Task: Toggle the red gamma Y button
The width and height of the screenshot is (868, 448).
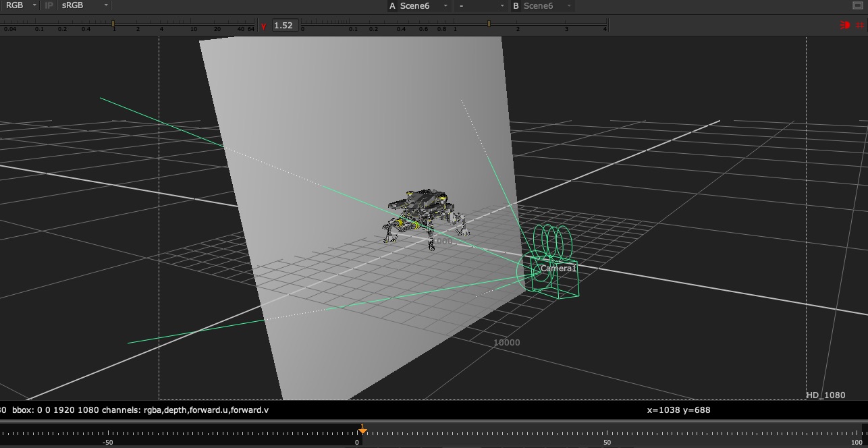Action: click(x=263, y=26)
